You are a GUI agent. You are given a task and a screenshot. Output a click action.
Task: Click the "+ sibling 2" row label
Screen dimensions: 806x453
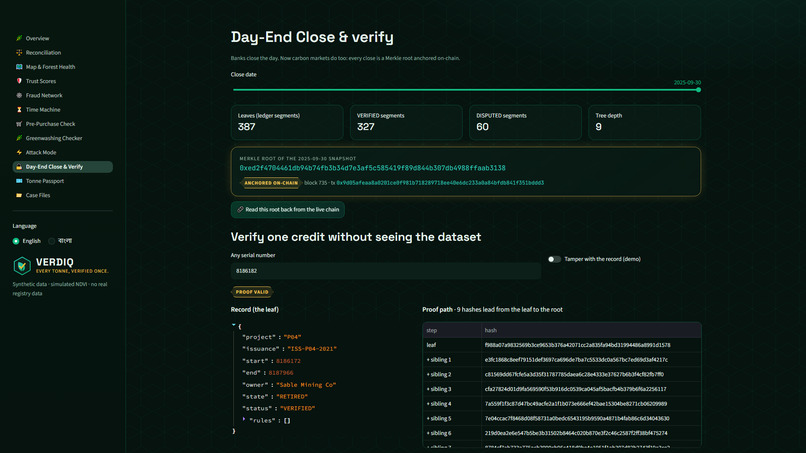pyautogui.click(x=439, y=374)
